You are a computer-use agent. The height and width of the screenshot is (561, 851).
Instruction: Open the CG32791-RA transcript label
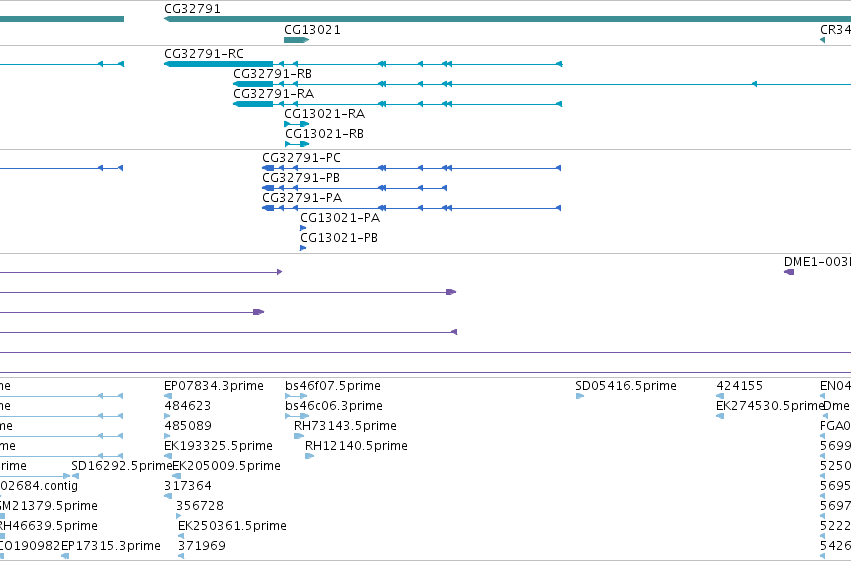pos(274,94)
